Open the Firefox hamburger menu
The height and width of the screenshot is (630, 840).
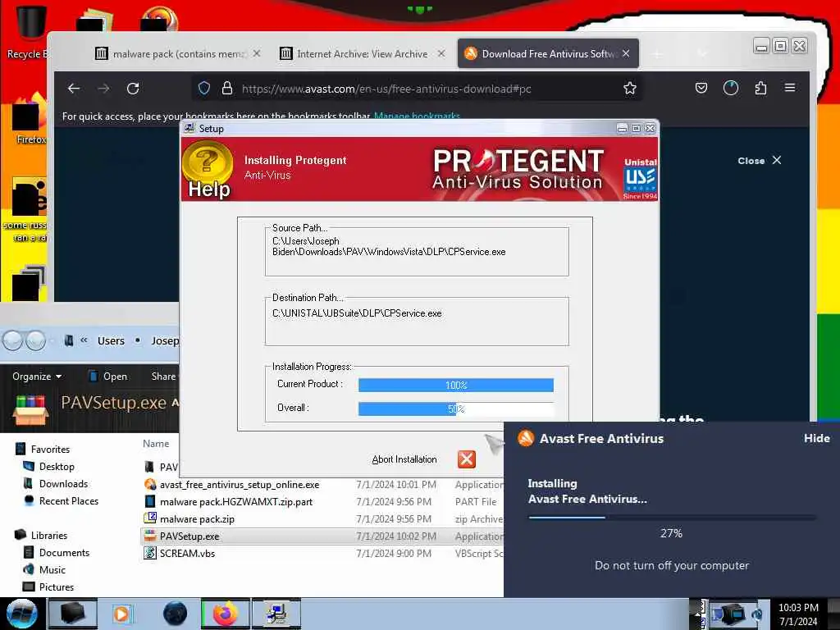pos(790,87)
